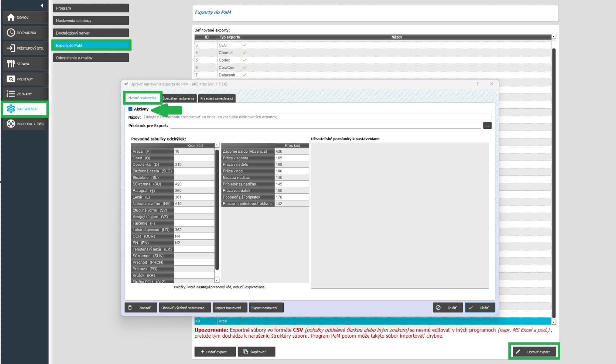The height and width of the screenshot is (364, 616).
Task: Open Prístupový sys. door icon
Action: click(x=11, y=48)
